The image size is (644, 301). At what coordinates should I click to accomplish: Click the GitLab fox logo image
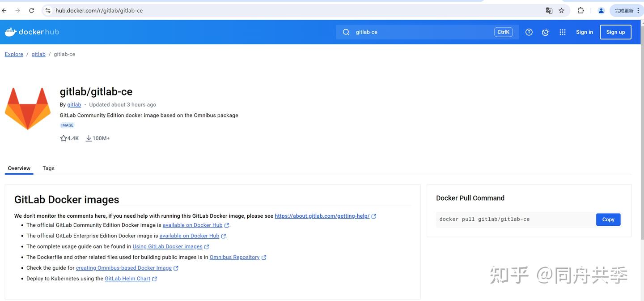click(x=27, y=107)
